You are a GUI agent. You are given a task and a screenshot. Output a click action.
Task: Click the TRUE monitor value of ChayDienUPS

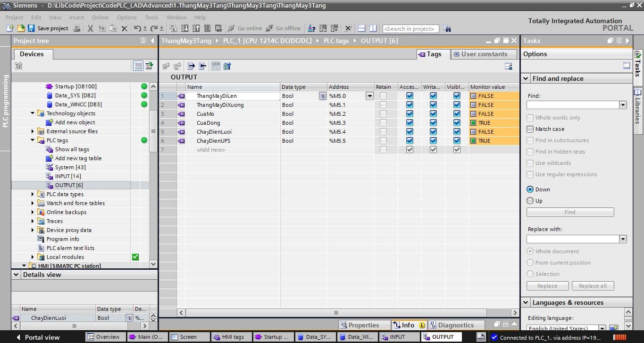(x=494, y=141)
